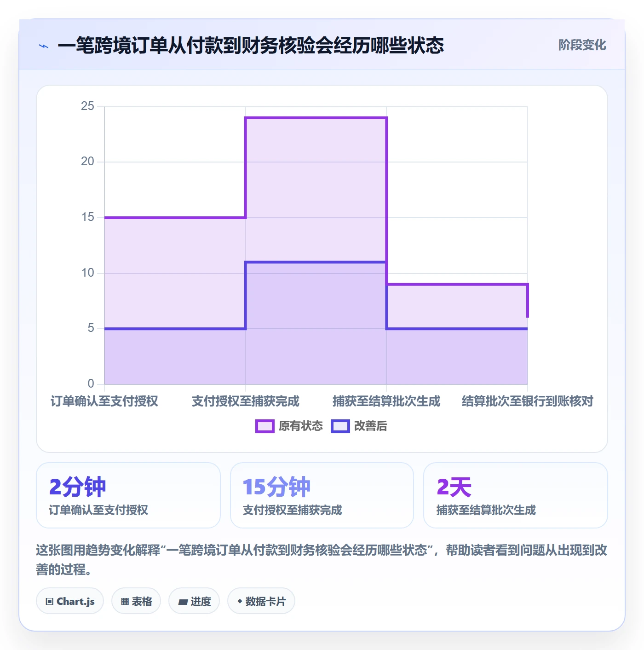Click x-axis label 订单确认至支付授权 under the chart

point(104,401)
